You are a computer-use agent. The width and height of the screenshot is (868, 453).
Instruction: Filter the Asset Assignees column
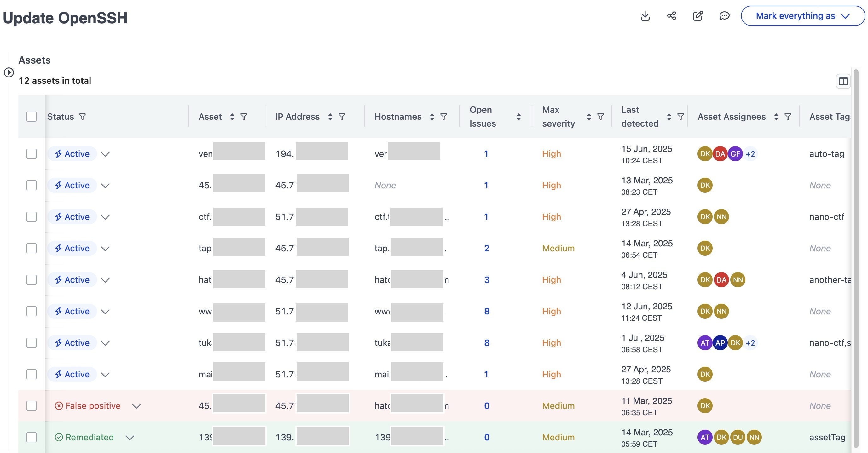pyautogui.click(x=788, y=117)
